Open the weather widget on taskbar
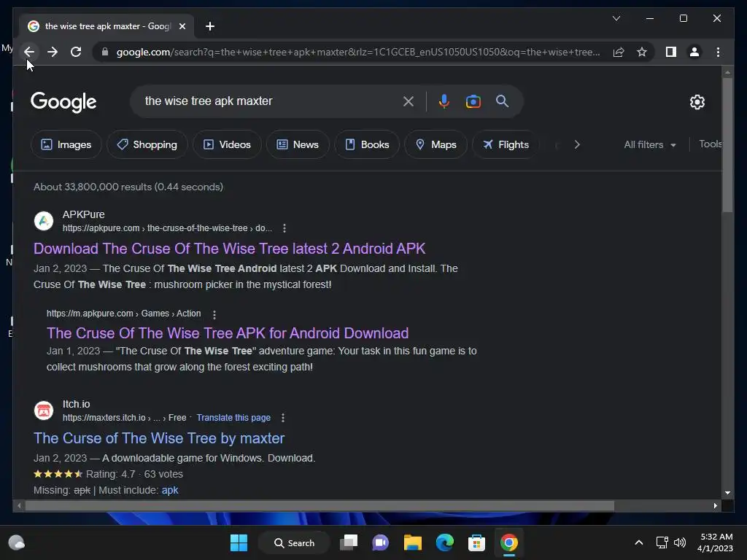747x560 pixels. pyautogui.click(x=17, y=542)
